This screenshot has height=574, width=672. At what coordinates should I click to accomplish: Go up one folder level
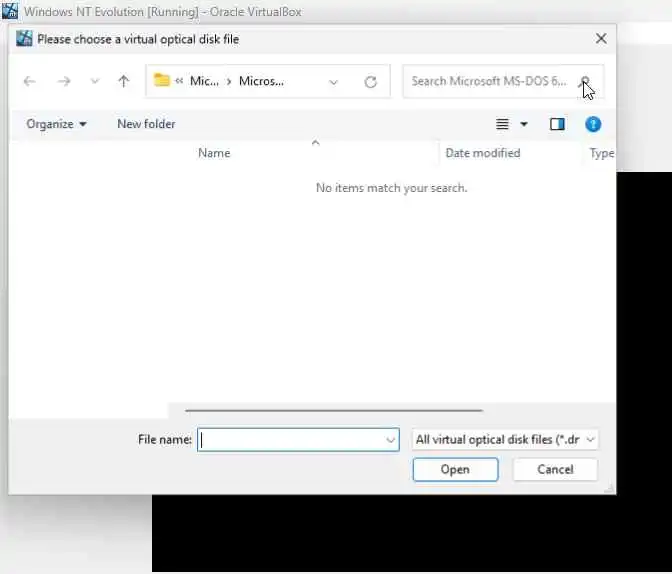point(123,81)
